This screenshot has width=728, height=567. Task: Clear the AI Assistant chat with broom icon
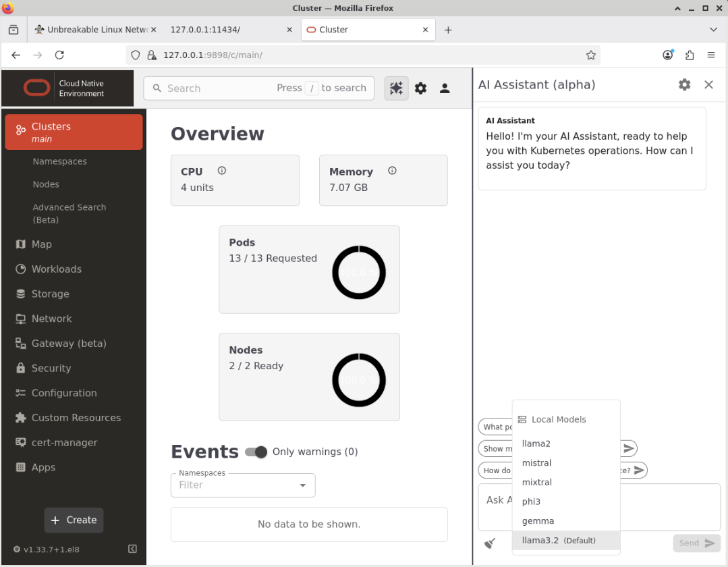pos(491,543)
